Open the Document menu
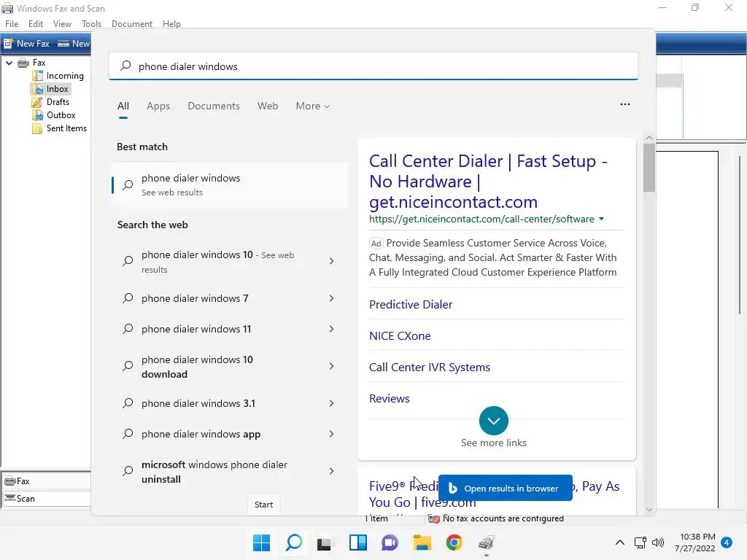The width and height of the screenshot is (747, 560). click(132, 24)
